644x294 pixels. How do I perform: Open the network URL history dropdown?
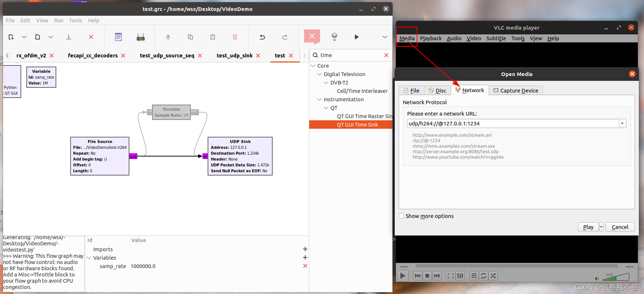click(x=622, y=124)
